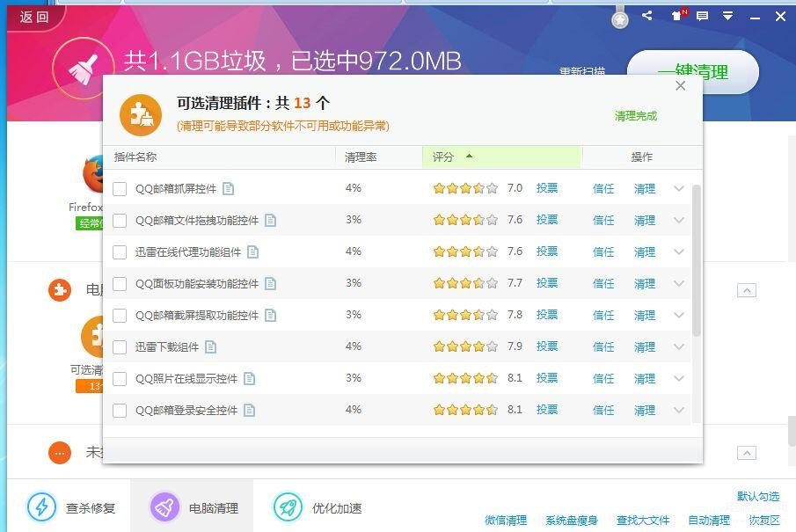Screen dimensions: 796x532
Task: Open the 系统盘瘦身 link
Action: pos(571,521)
